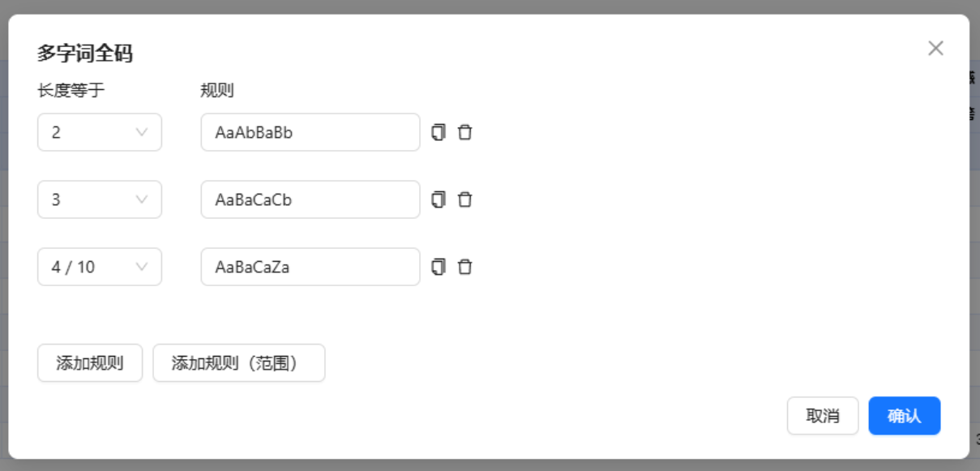Edit the AaBaCaZa rule input field
Image resolution: width=980 pixels, height=471 pixels.
coord(310,267)
